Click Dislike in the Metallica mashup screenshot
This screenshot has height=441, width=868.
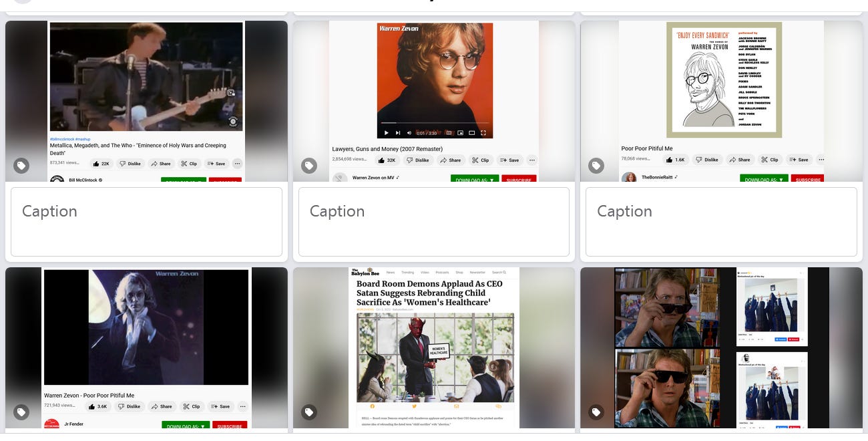click(130, 163)
